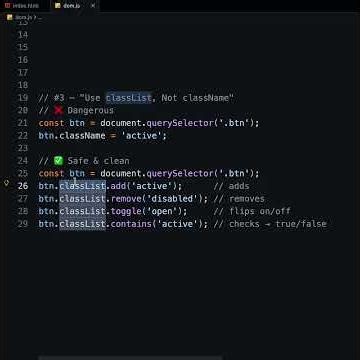Image resolution: width=360 pixels, height=360 pixels.
Task: Click the remove method on line 27
Action: (126, 199)
